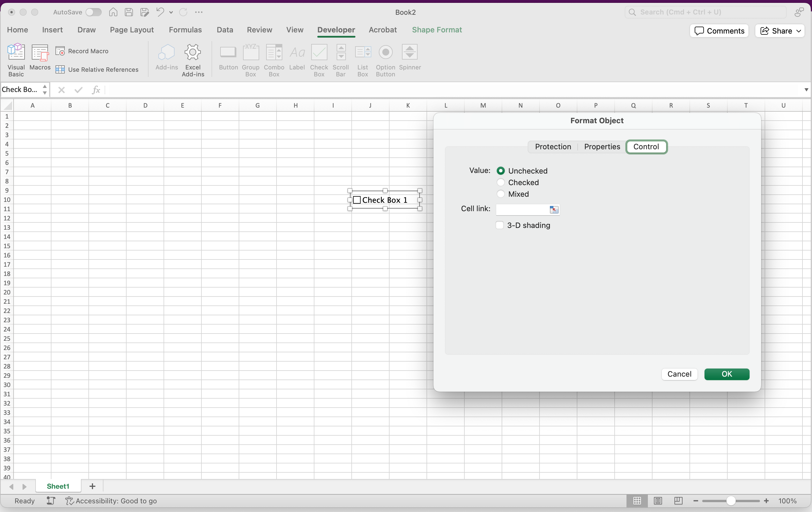The image size is (812, 512).
Task: Expand the formula bar chevron
Action: pos(806,90)
